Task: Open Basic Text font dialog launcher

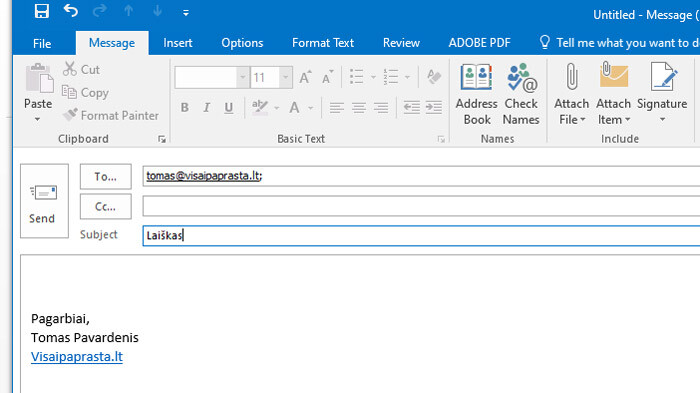Action: click(441, 140)
